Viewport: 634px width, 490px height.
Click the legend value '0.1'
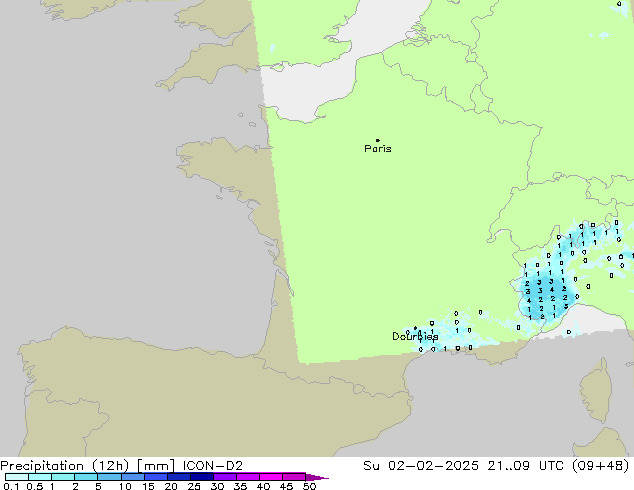click(11, 486)
